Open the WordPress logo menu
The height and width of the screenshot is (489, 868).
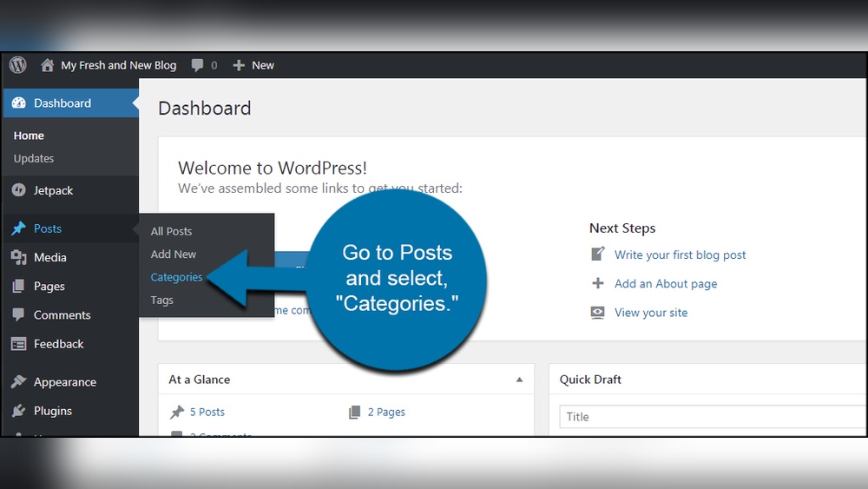pos(17,65)
